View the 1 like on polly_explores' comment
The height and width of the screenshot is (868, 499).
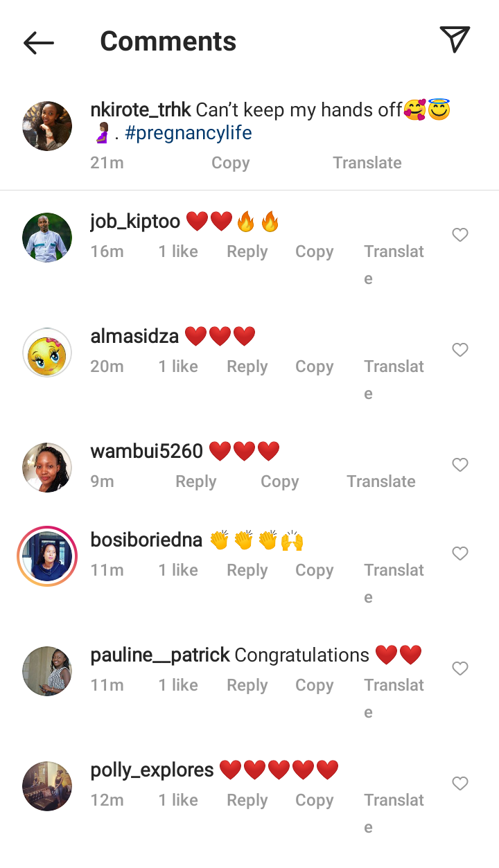point(178,800)
